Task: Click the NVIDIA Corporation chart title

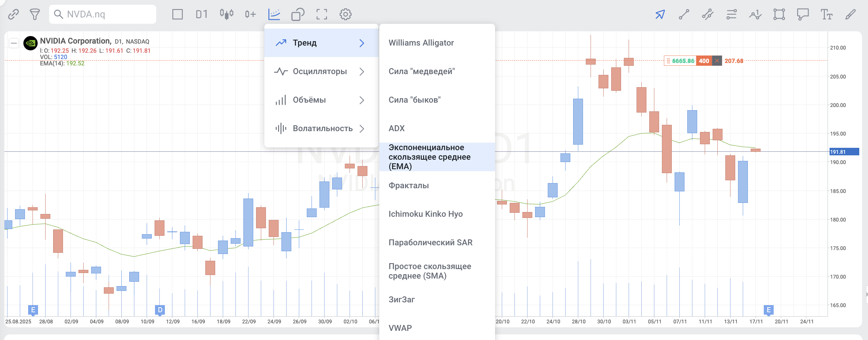Action: coord(75,41)
